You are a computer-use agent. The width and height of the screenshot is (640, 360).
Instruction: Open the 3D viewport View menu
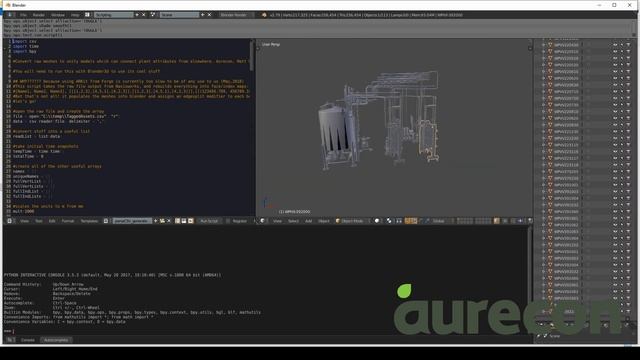(x=277, y=221)
